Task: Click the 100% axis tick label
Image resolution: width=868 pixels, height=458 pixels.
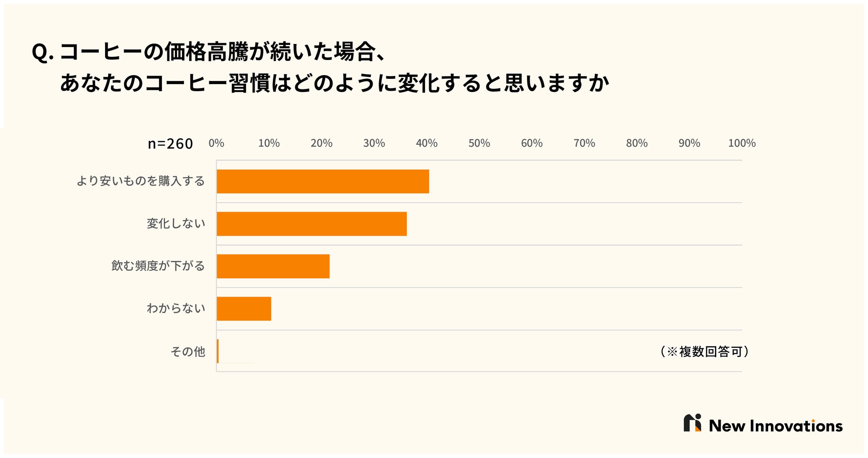Action: coord(742,143)
